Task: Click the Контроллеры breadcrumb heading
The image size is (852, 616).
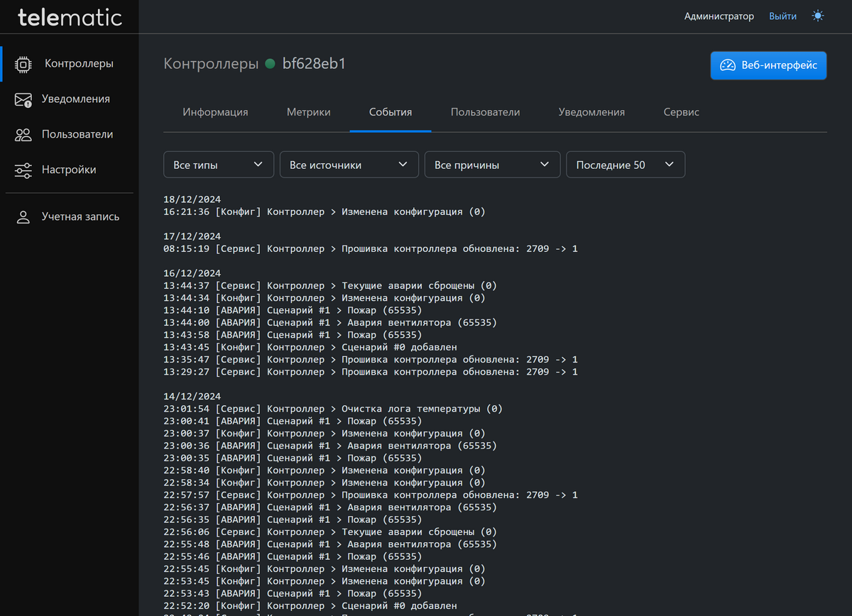Action: point(211,64)
